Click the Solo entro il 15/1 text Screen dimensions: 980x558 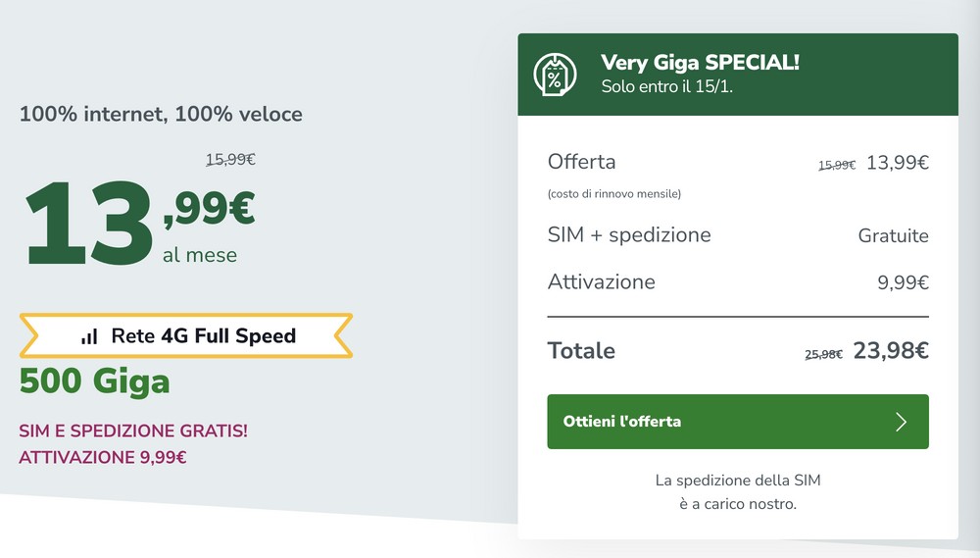tap(666, 86)
